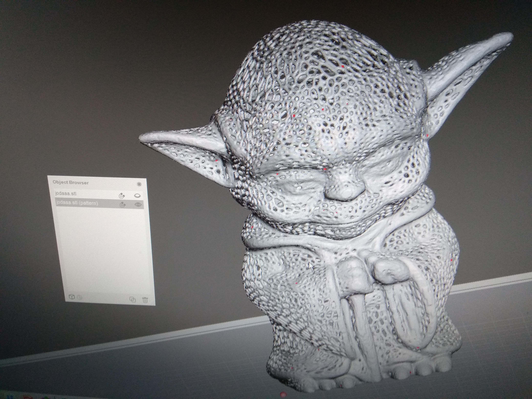Click the duplicate object icon in Object Browser
The image size is (532, 399).
tap(133, 299)
